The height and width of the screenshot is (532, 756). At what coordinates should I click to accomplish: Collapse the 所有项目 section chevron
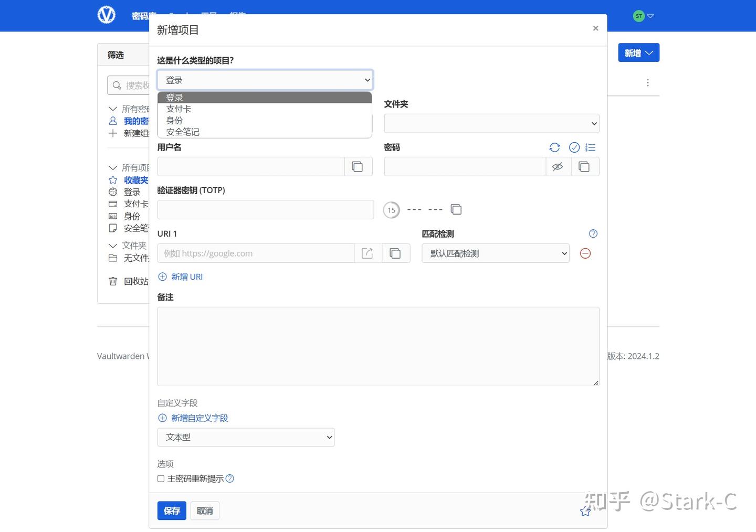tap(112, 167)
